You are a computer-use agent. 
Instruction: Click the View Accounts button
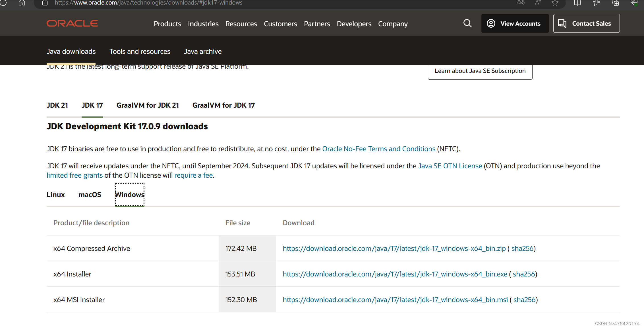tap(515, 23)
